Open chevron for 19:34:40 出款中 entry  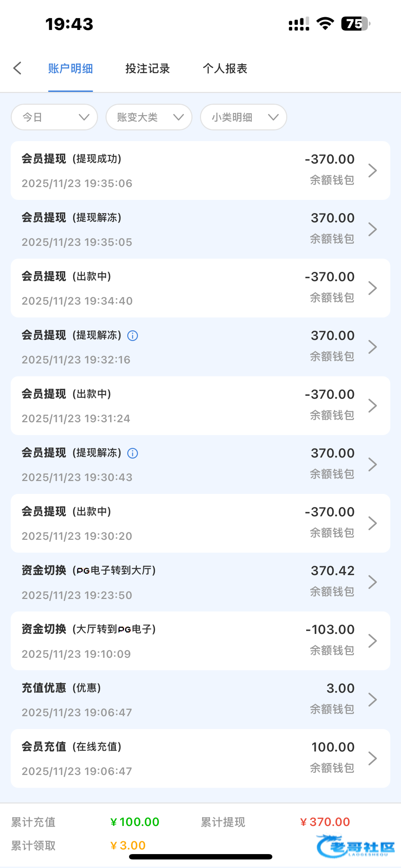(x=372, y=288)
